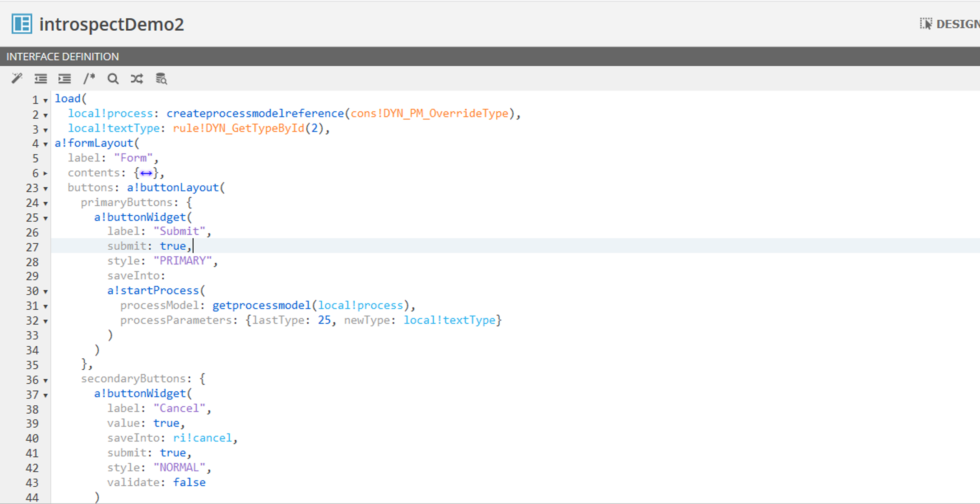
Task: Click the indent code toolbar icon
Action: (65, 78)
